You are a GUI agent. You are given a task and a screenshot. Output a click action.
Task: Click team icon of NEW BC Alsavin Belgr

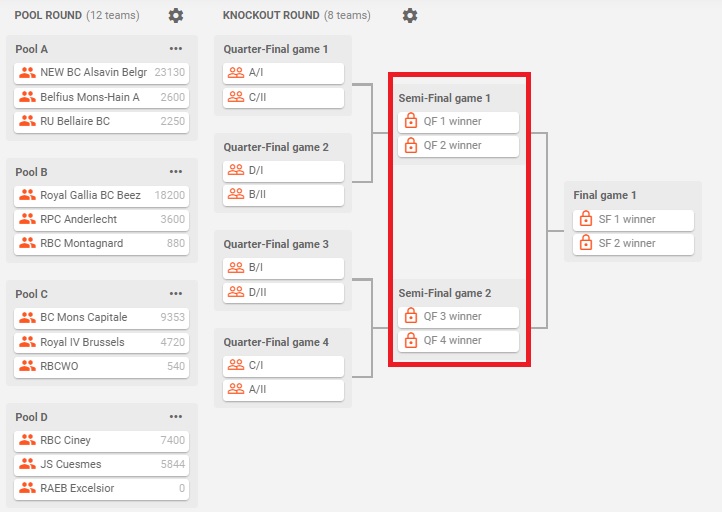27,72
